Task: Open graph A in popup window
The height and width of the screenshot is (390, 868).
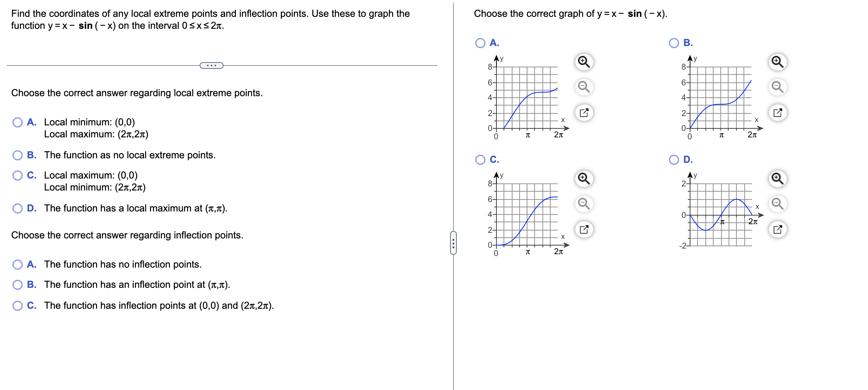Action: (584, 113)
